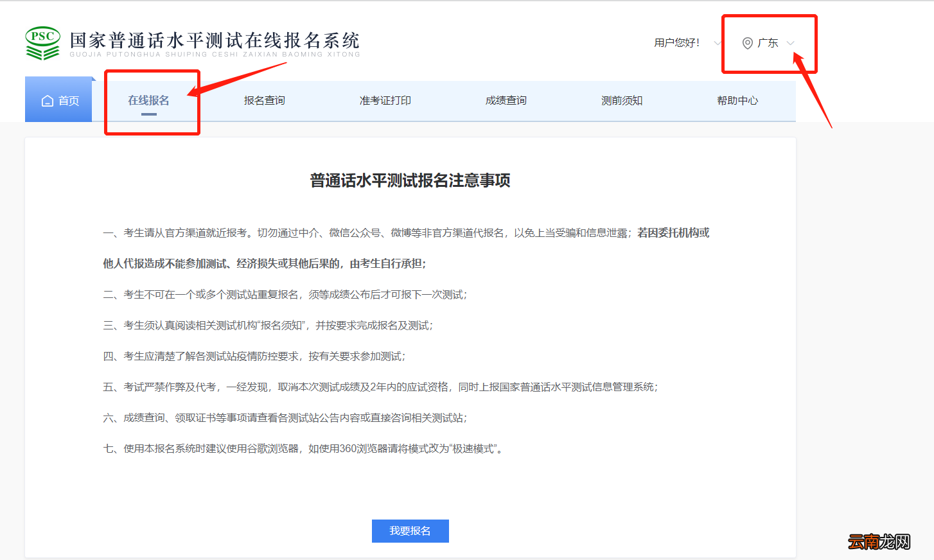The image size is (934, 560).
Task: Click rule 三 about 报名须知
Action: click(x=268, y=326)
